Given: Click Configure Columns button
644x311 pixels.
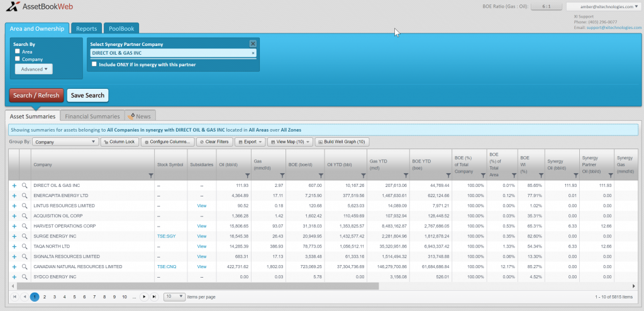Looking at the screenshot, I should [167, 142].
